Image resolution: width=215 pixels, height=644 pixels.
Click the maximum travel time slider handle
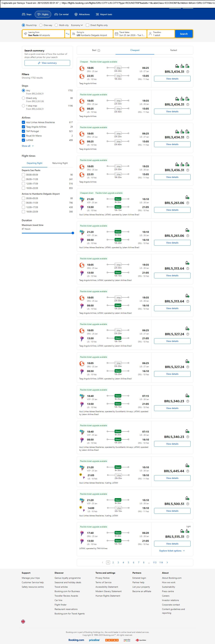[x=73, y=233]
